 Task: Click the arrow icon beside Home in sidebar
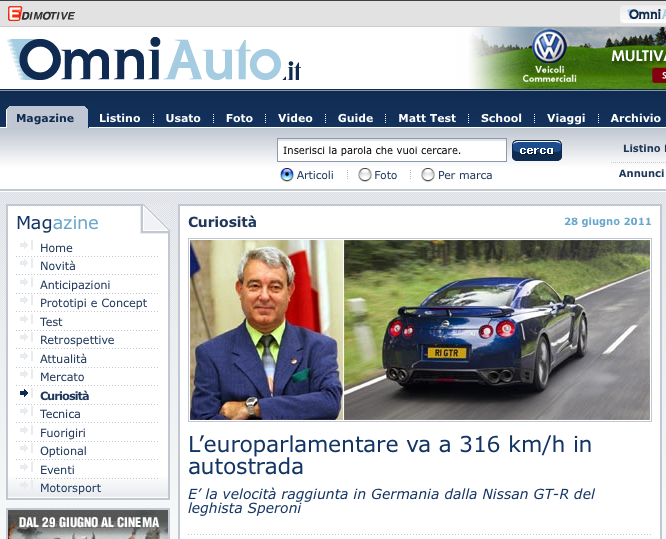24,245
